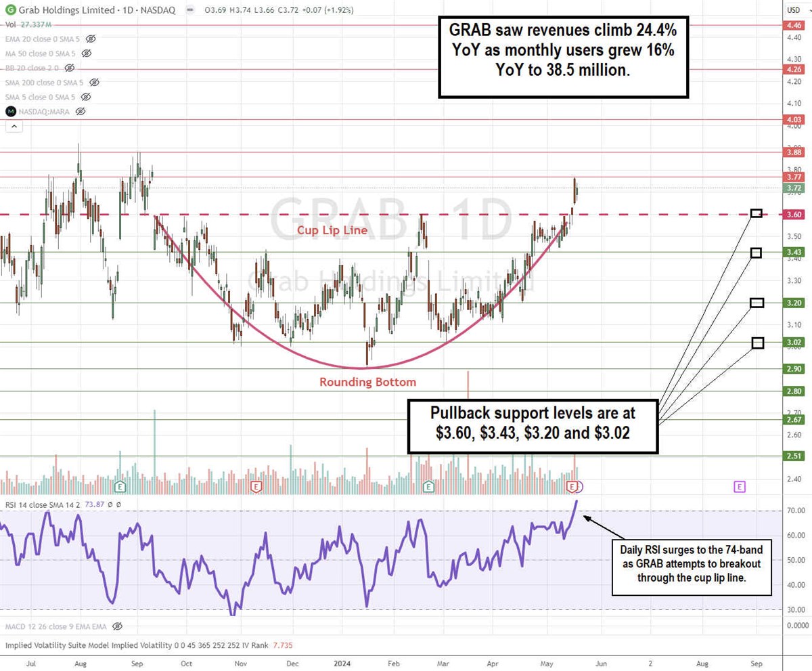Open the red earnings marker near November
Viewport: 812px width, 671px height.
(256, 486)
